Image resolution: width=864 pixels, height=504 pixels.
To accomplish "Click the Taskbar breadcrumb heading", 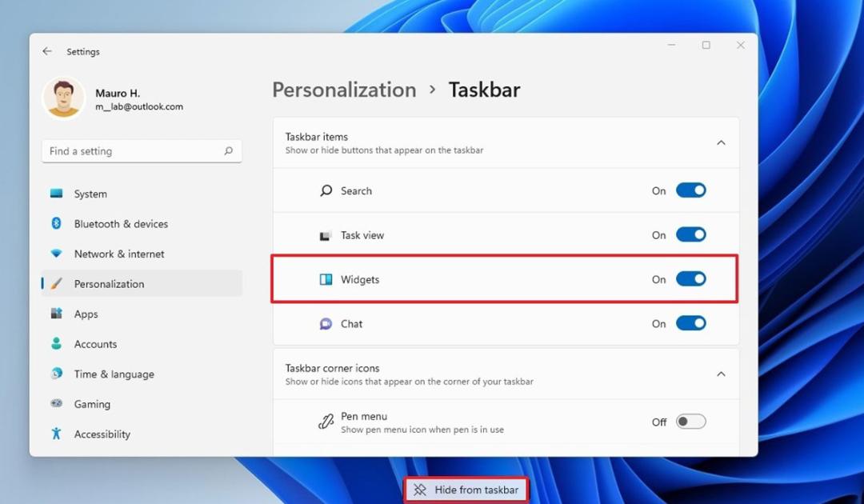I will click(x=484, y=90).
